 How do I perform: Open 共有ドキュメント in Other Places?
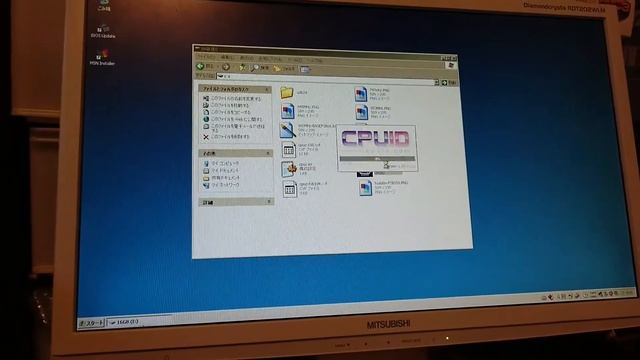pos(222,178)
